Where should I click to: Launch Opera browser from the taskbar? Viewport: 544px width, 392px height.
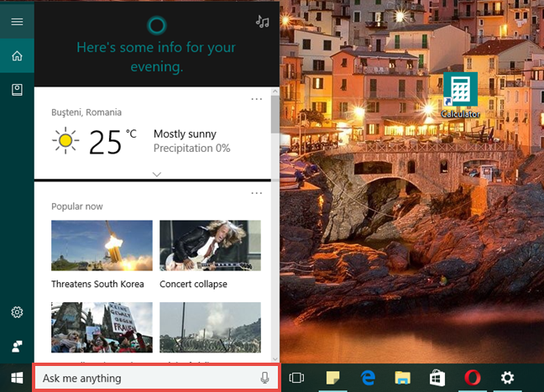[x=472, y=378]
